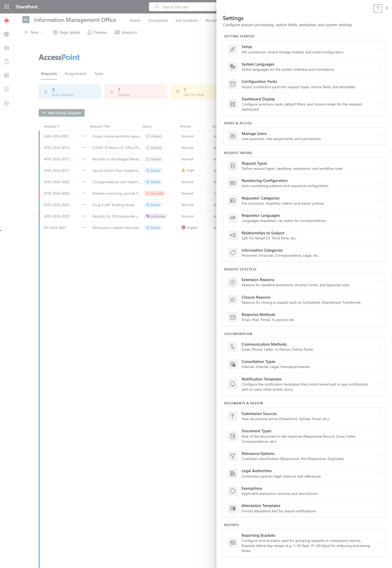The image size is (392, 568).
Task: Click the Legal Authorities icon in settings
Action: point(232,473)
